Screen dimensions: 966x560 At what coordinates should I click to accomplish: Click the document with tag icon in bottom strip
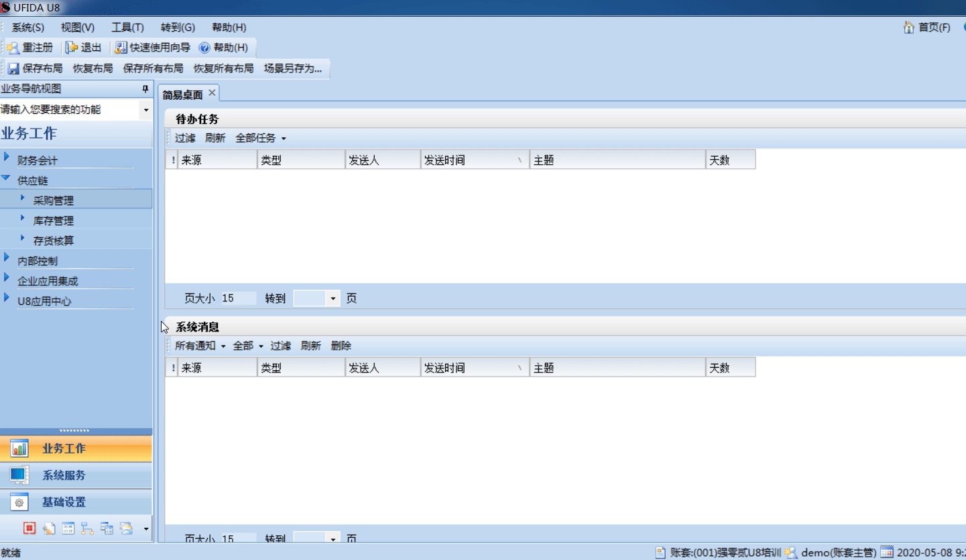coord(49,529)
